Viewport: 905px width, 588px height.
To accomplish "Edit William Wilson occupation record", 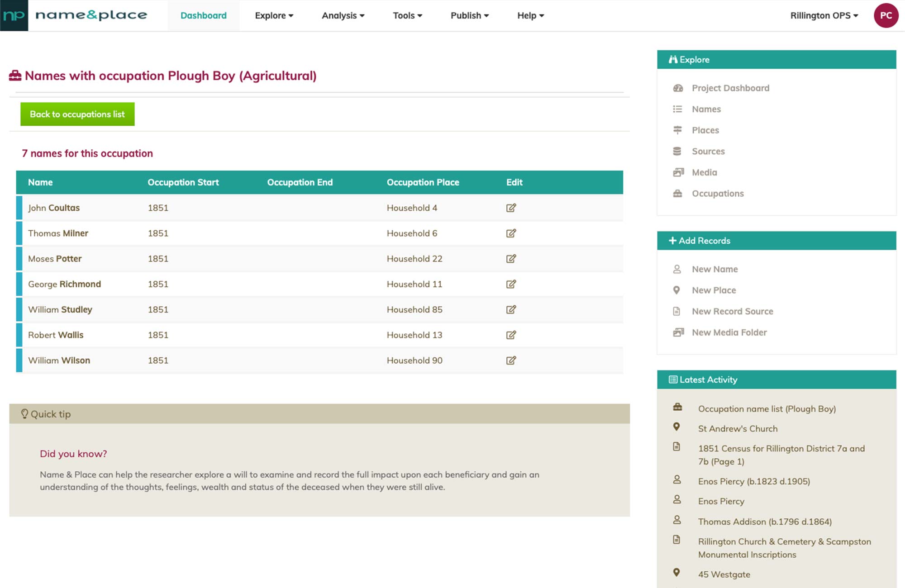I will 511,360.
